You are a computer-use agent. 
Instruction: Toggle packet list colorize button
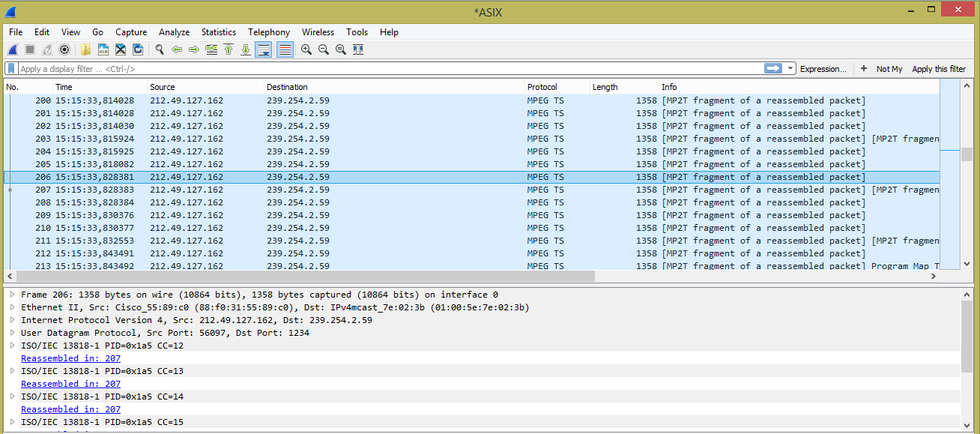coord(285,49)
